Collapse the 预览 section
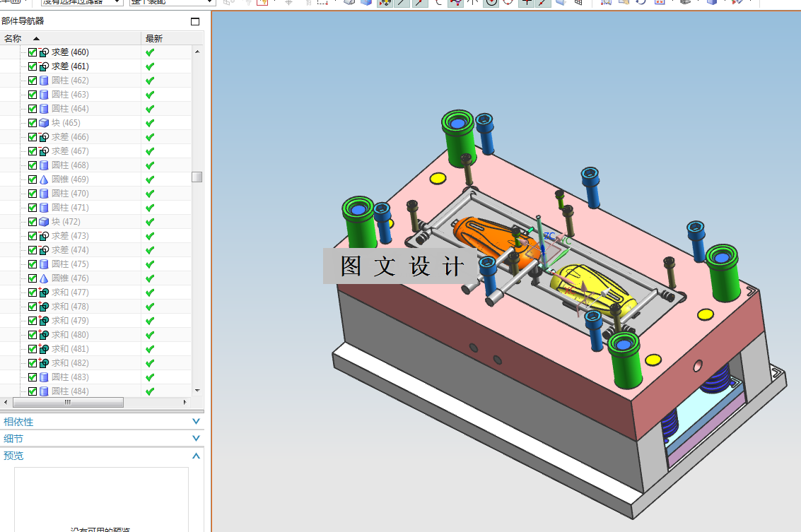 [x=196, y=456]
